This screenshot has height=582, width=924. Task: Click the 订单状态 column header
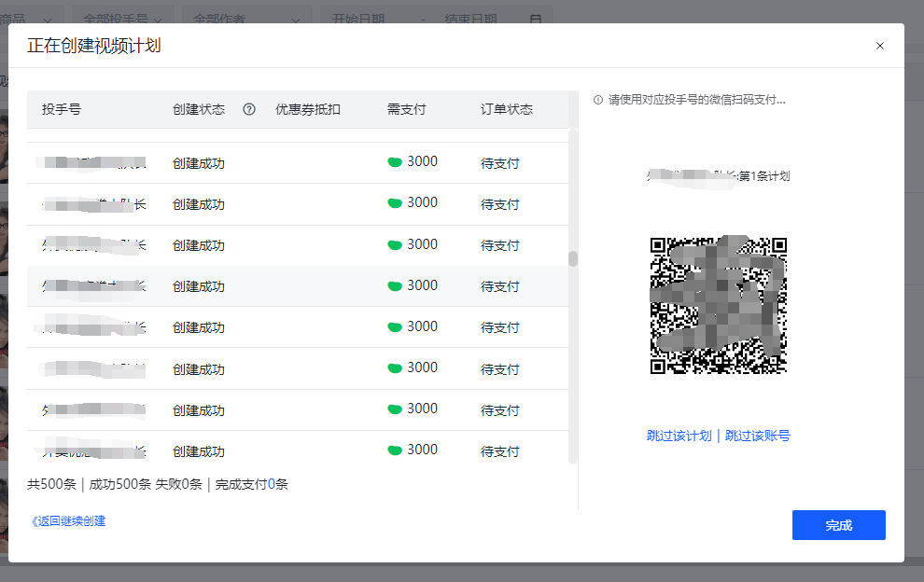pos(506,109)
